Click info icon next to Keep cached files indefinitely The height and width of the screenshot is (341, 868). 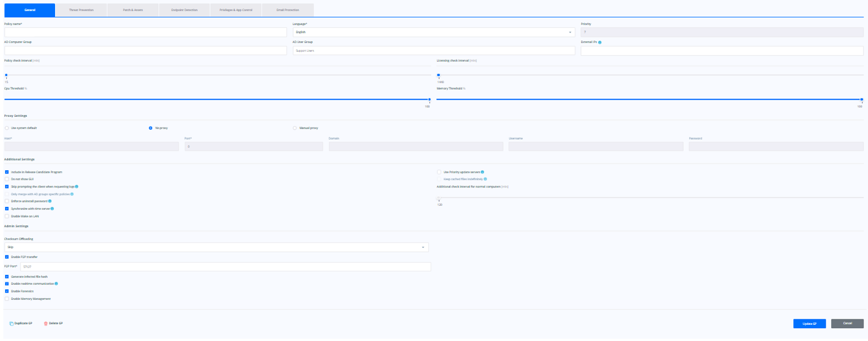click(485, 179)
